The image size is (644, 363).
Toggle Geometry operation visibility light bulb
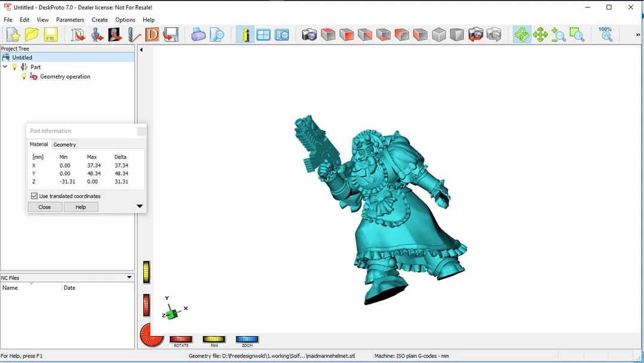[x=24, y=76]
